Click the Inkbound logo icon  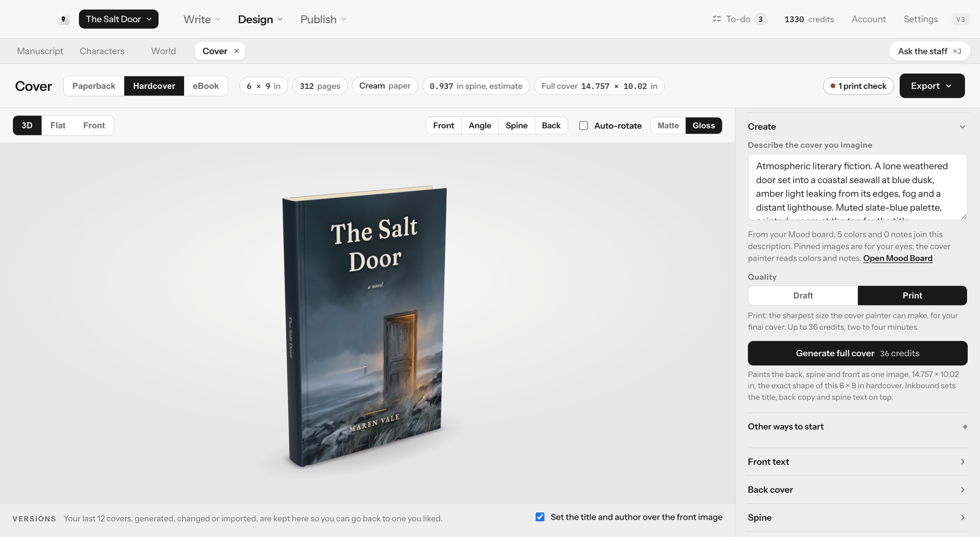click(x=63, y=19)
